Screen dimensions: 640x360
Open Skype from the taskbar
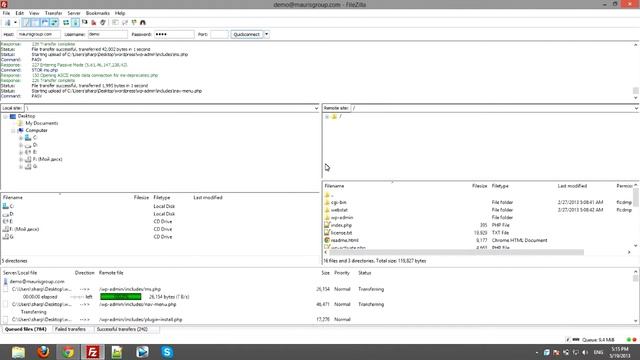pos(167,352)
